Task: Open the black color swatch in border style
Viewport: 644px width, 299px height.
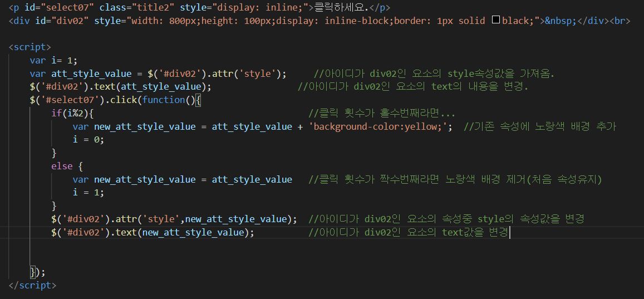Action: (495, 20)
